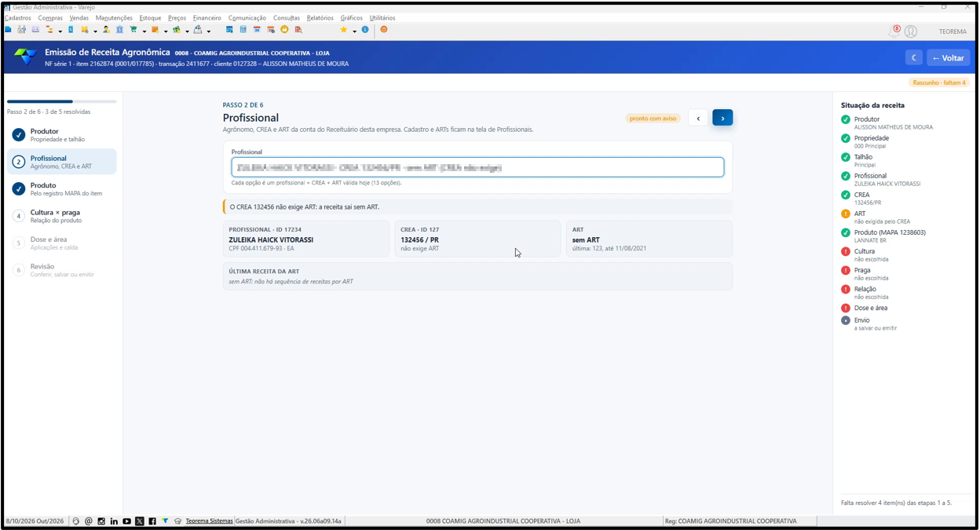Select the Produtor step in the sidebar
The height and width of the screenshot is (530, 980).
click(62, 135)
